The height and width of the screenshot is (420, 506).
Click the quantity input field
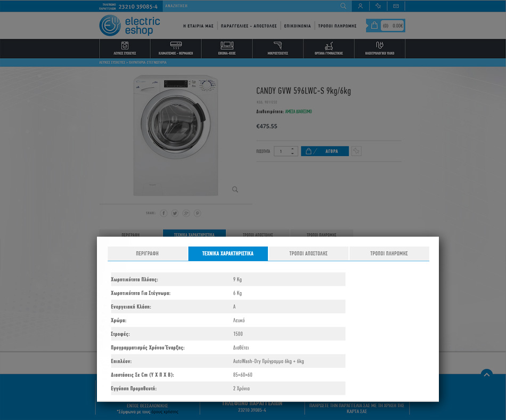(x=282, y=151)
